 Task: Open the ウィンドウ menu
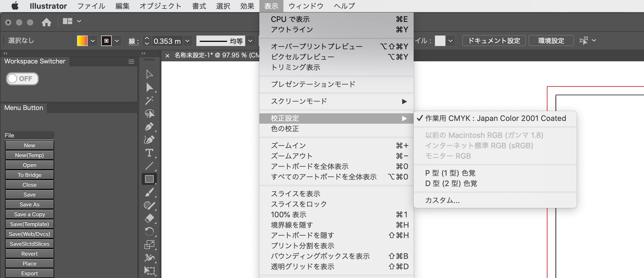point(306,6)
